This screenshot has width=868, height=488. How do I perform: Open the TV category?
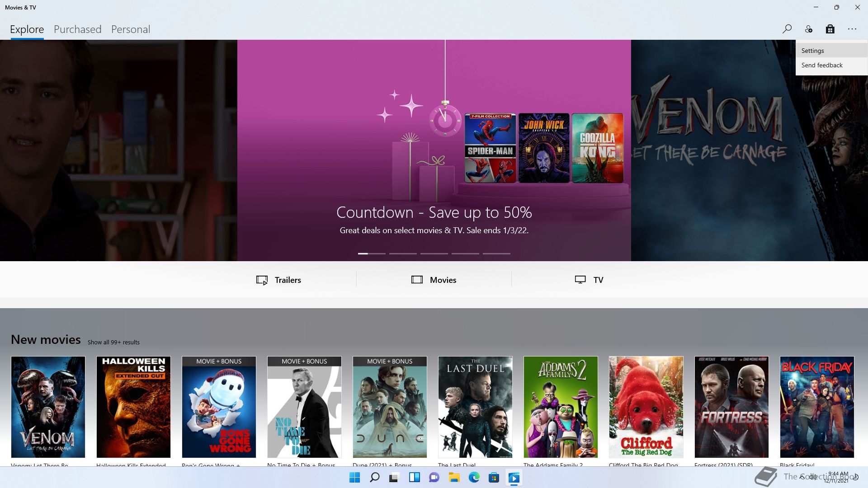[589, 280]
